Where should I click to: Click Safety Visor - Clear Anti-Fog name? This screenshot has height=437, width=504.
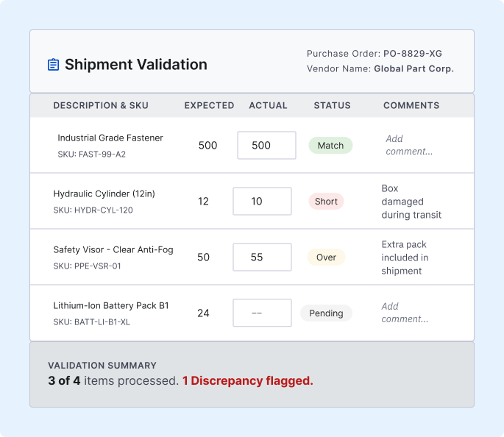pyautogui.click(x=113, y=249)
